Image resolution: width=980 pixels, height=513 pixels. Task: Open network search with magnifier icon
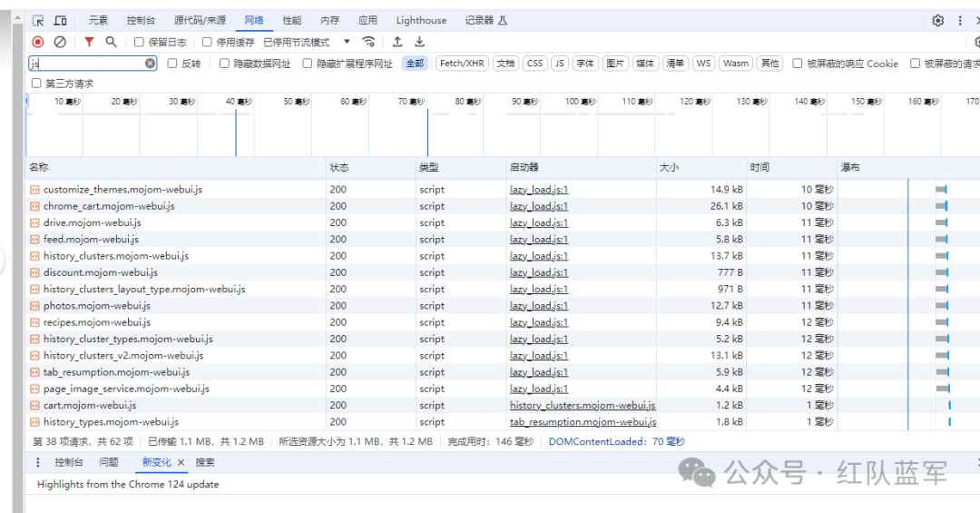[x=111, y=42]
